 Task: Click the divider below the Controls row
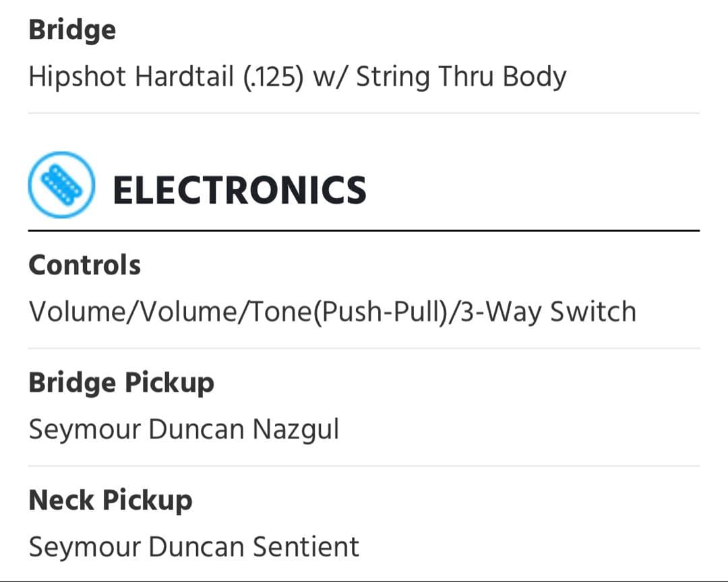[364, 348]
